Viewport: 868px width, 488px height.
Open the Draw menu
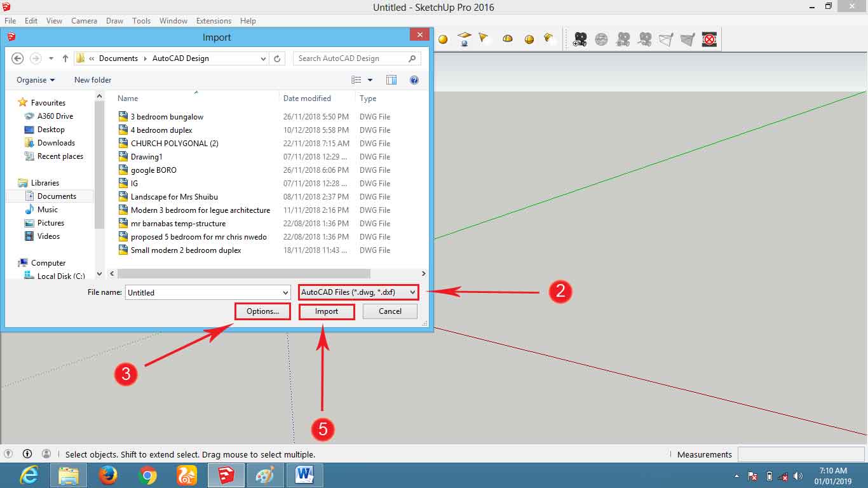tap(115, 21)
